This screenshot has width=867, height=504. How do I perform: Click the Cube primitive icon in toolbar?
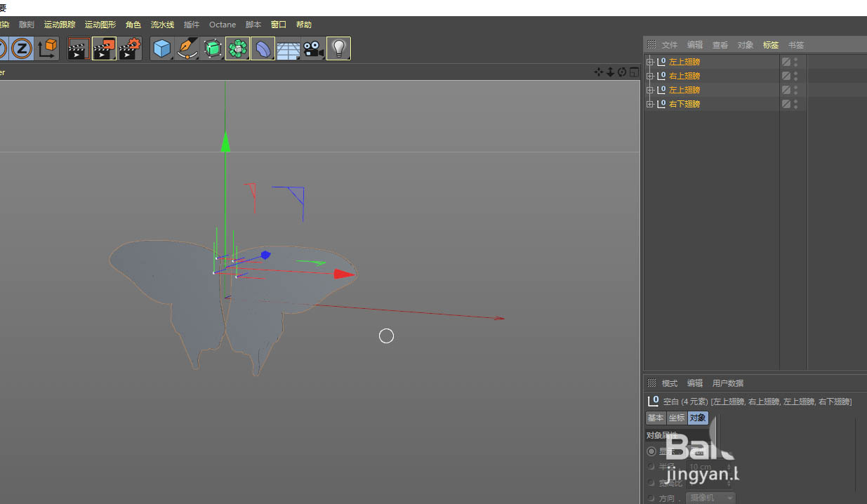click(x=162, y=48)
